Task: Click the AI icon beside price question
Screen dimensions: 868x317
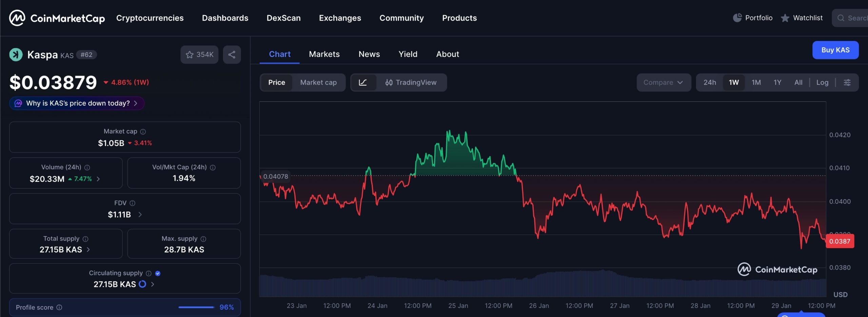Action: tap(18, 103)
